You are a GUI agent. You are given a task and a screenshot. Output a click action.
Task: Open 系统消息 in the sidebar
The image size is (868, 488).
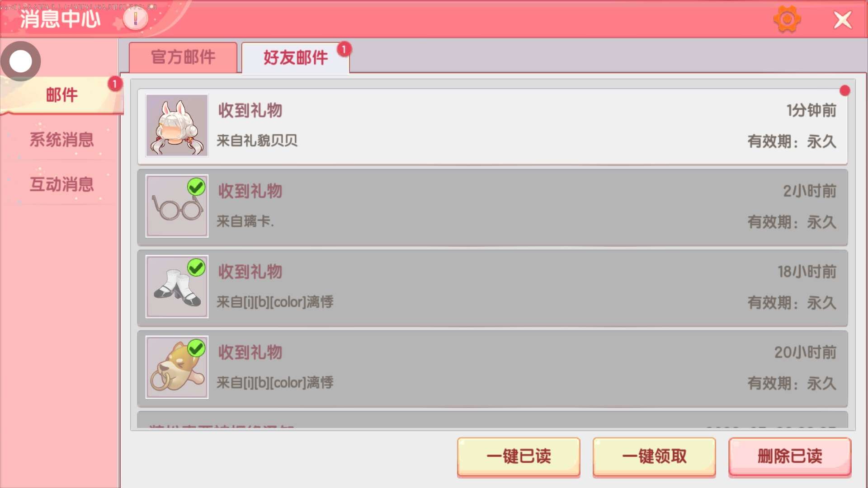[61, 140]
